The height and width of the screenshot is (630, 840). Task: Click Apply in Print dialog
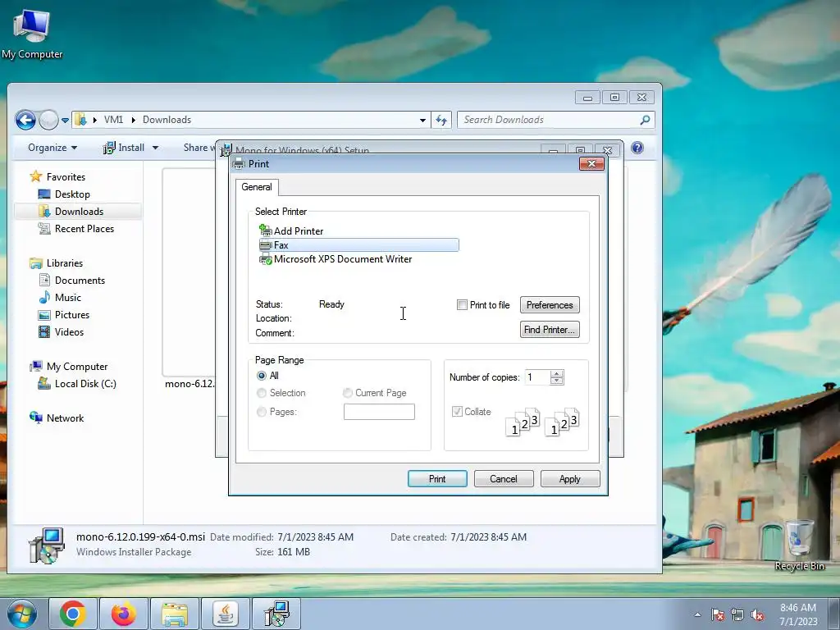[570, 479]
